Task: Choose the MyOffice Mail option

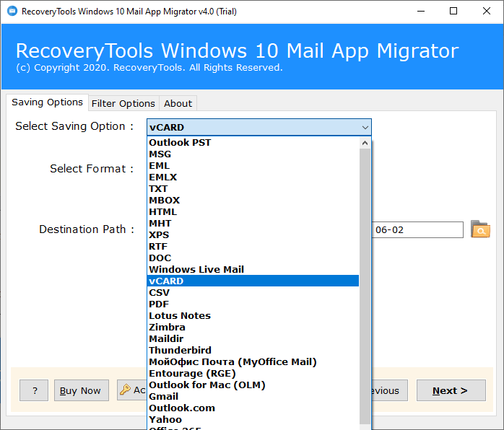Action: pos(253,362)
